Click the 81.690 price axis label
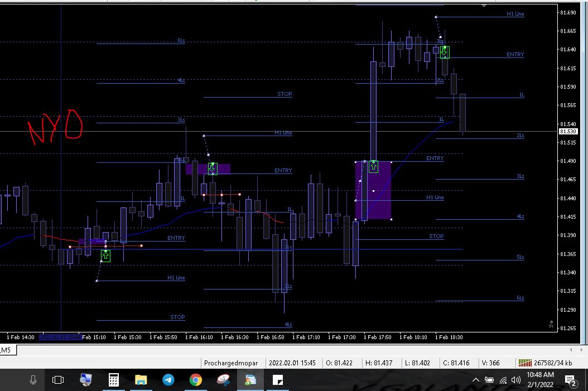588x391 pixels. pos(568,12)
